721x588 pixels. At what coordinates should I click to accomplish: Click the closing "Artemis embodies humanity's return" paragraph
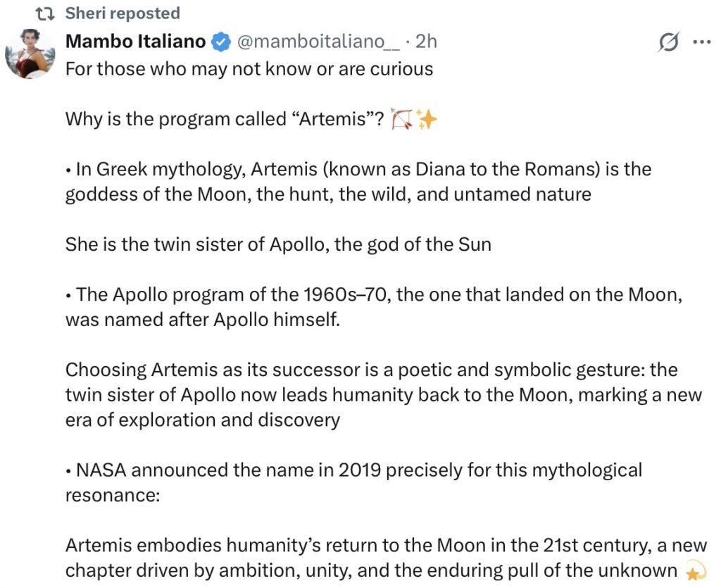380,558
